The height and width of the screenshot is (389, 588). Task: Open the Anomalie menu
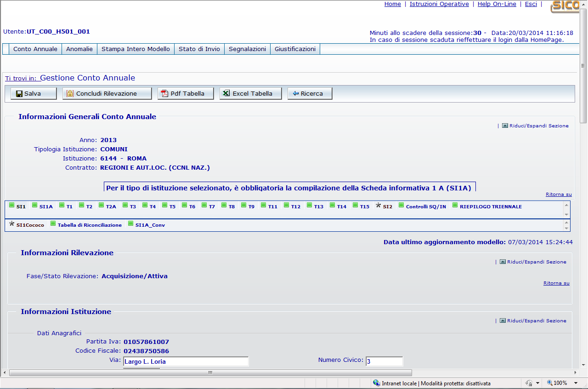[79, 49]
